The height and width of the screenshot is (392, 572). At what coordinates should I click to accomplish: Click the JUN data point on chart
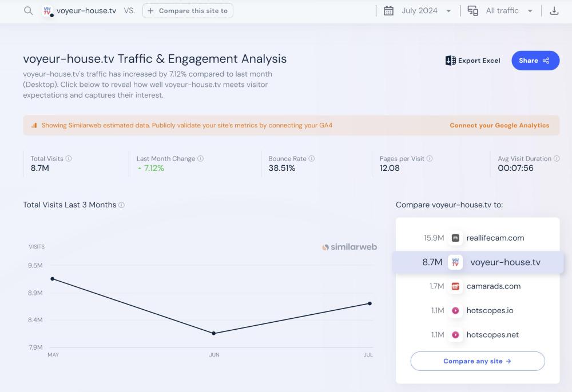[214, 333]
